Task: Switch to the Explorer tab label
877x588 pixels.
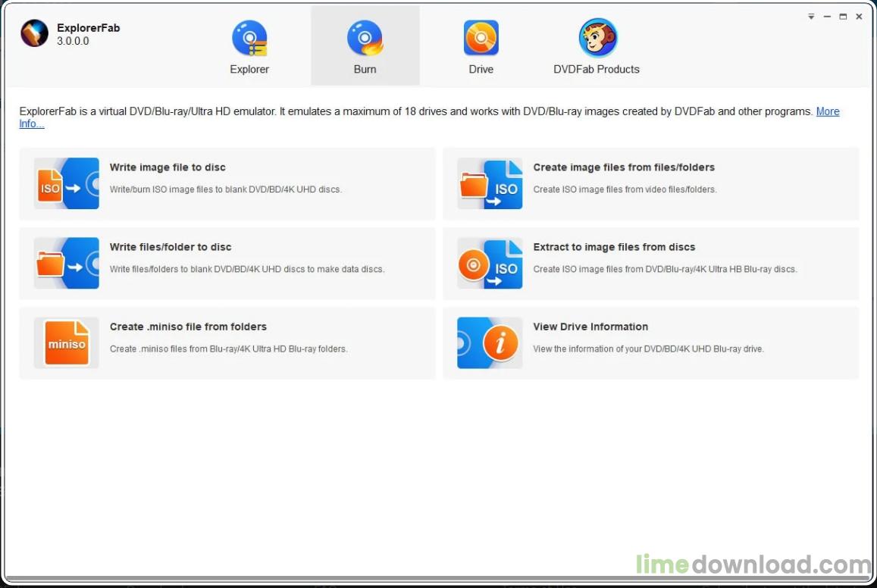Action: point(249,69)
